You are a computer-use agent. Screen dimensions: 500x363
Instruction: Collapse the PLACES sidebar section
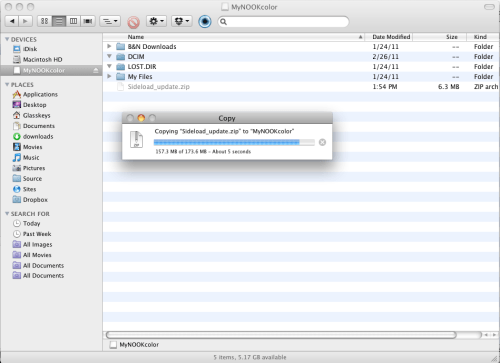pyautogui.click(x=7, y=85)
